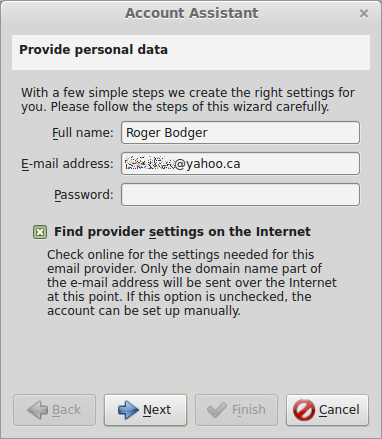
Task: Click the greyed-out Finish button text
Action: 249,410
